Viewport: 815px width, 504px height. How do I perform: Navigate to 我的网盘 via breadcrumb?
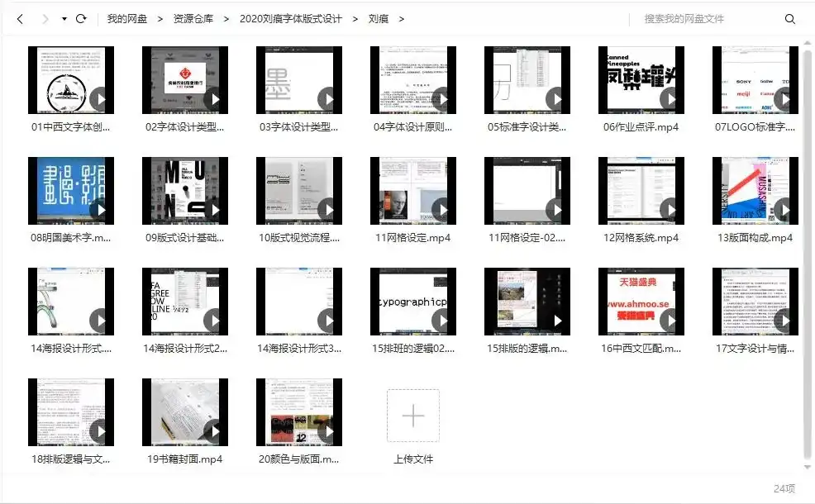[129, 18]
